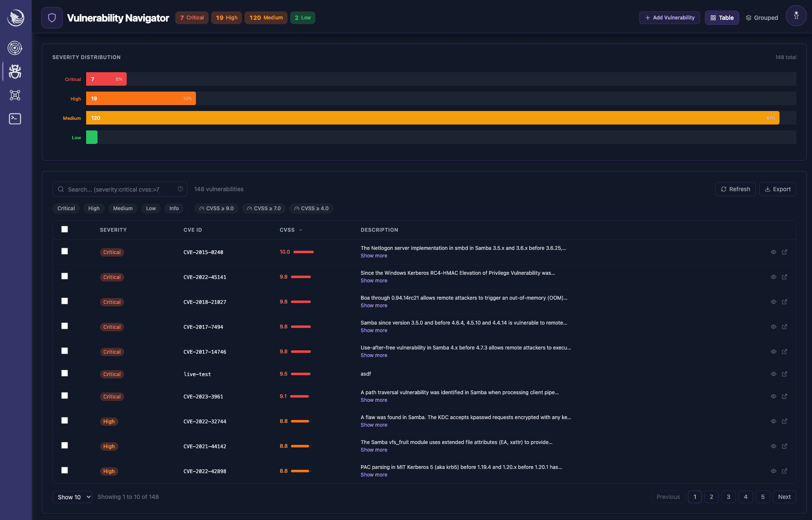Click the Add Vulnerability button
The height and width of the screenshot is (520, 812).
pyautogui.click(x=669, y=18)
